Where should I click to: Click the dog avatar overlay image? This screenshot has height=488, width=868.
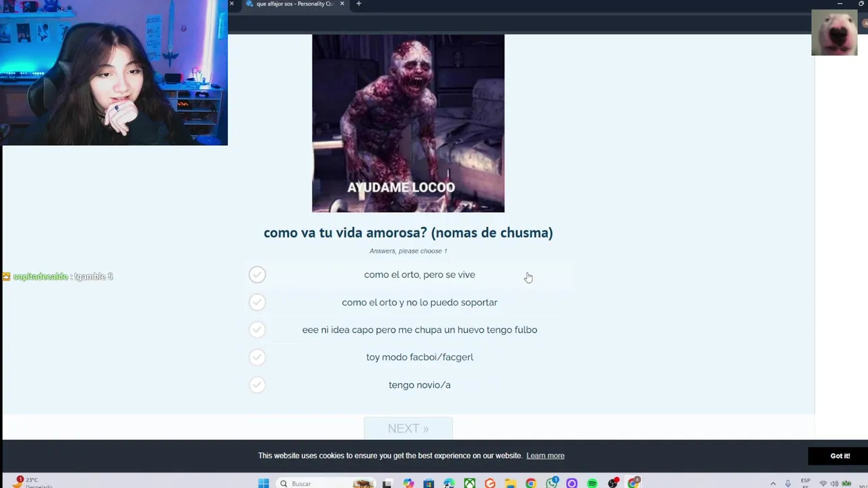tap(834, 33)
